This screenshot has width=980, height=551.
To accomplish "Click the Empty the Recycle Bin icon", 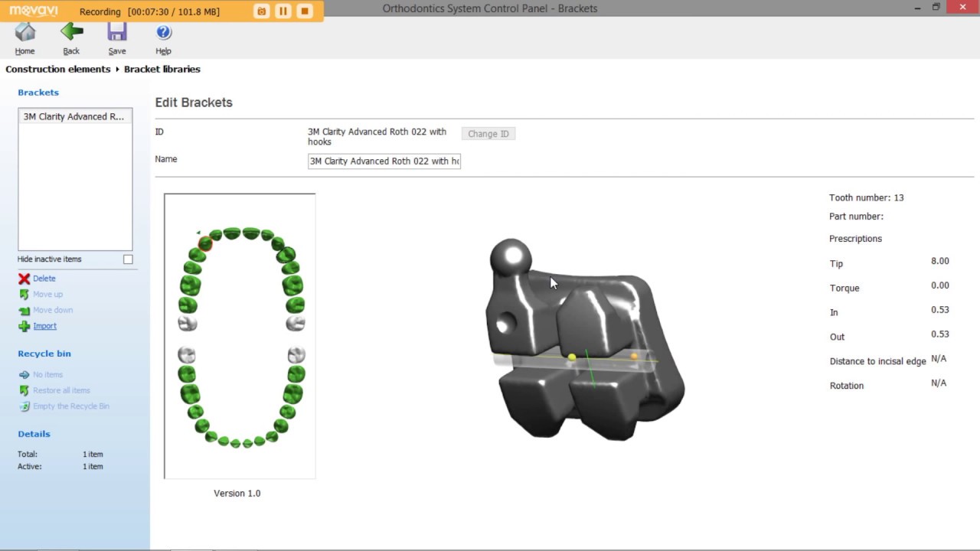I will coord(24,406).
